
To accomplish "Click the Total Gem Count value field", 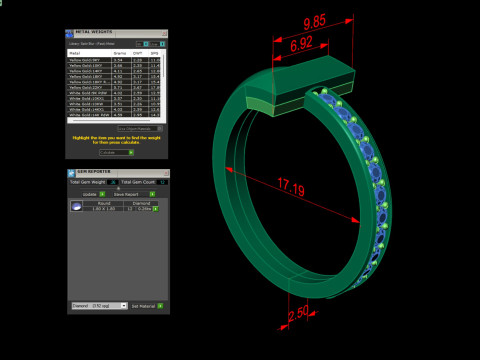I will (x=163, y=182).
